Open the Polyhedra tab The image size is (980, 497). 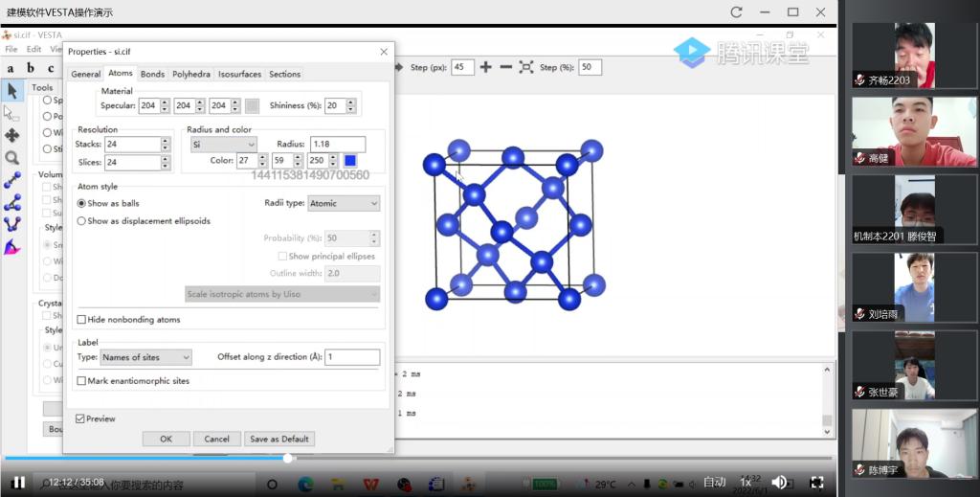pos(190,74)
